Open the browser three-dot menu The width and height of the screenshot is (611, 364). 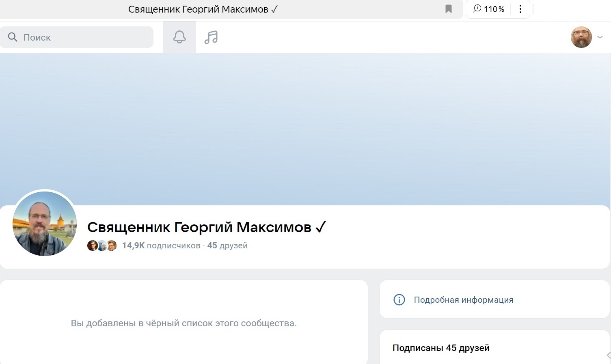[520, 9]
